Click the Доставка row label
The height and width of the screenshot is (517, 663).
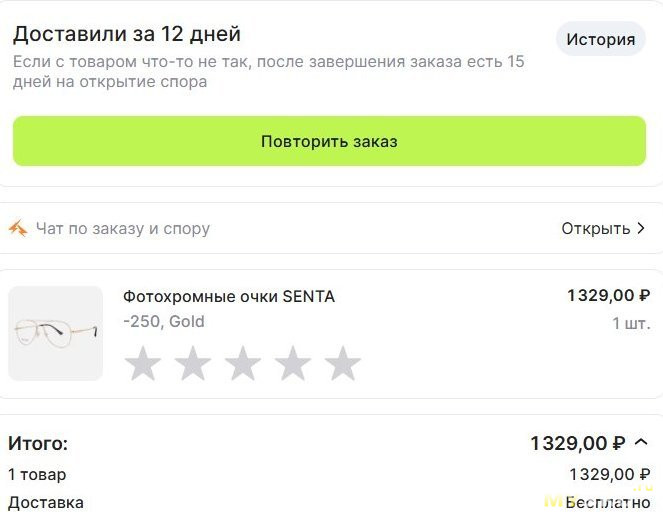click(46, 503)
